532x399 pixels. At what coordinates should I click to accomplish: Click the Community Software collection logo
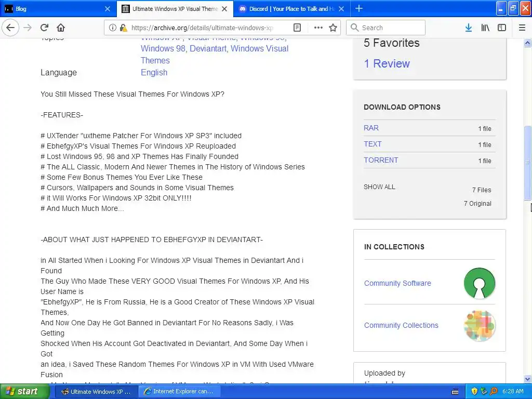click(x=479, y=283)
